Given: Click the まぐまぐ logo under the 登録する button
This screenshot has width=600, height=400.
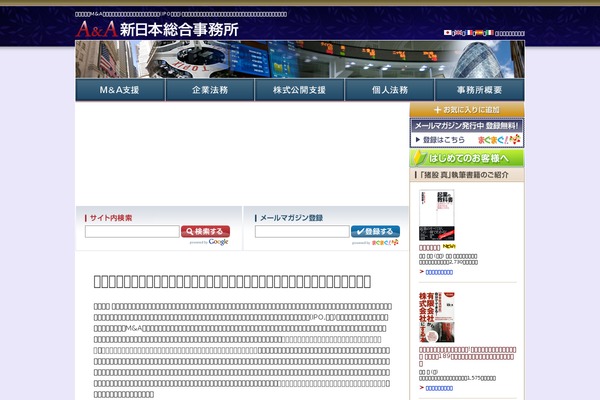Looking at the screenshot, I should tap(385, 242).
